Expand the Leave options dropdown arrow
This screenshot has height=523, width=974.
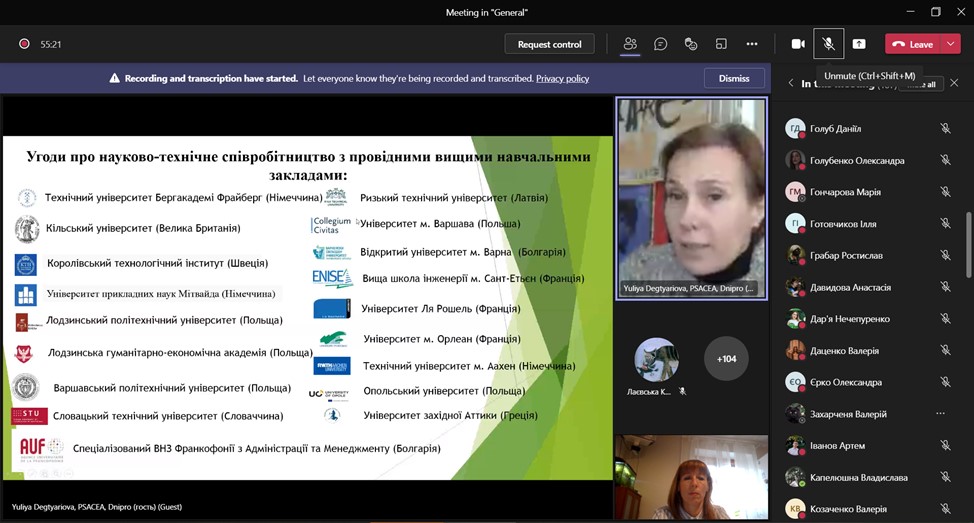pos(951,44)
